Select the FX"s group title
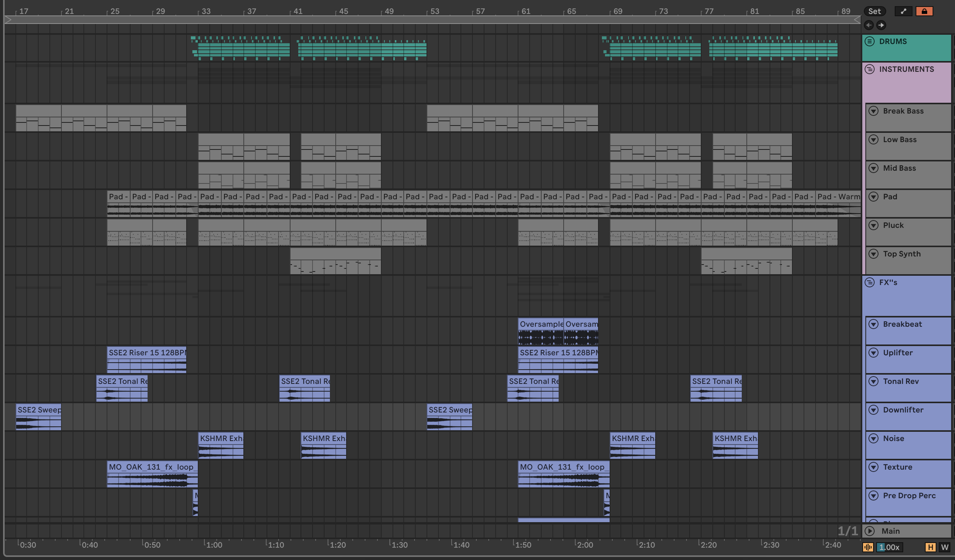Image resolution: width=955 pixels, height=560 pixels. [888, 282]
